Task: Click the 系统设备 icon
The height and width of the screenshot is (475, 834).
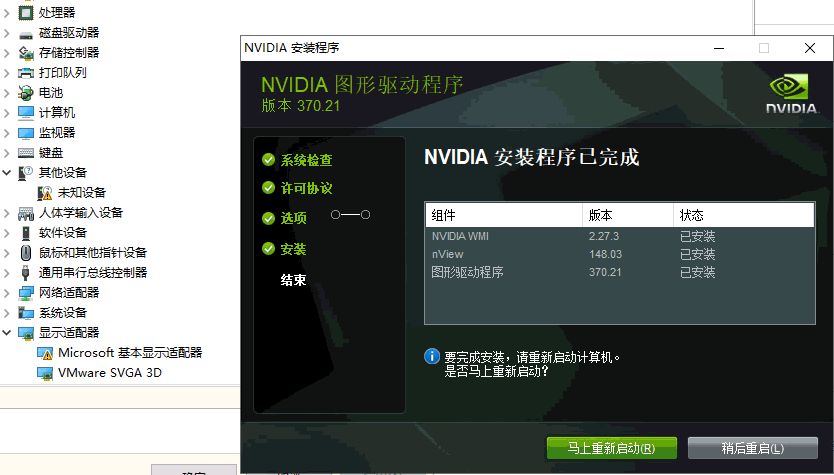Action: pyautogui.click(x=26, y=313)
